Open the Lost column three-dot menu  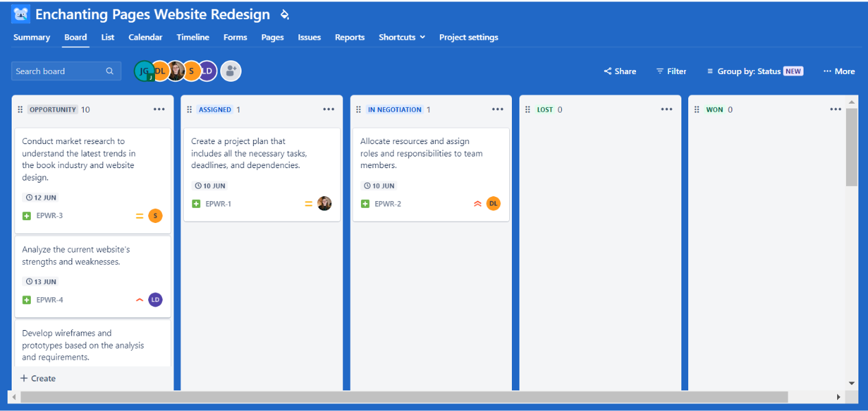[667, 109]
